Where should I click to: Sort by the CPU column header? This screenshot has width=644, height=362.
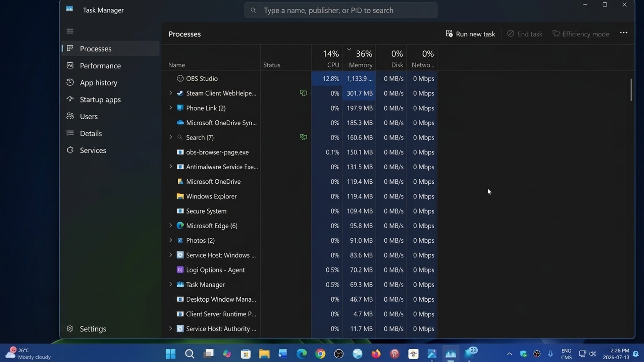click(327, 58)
